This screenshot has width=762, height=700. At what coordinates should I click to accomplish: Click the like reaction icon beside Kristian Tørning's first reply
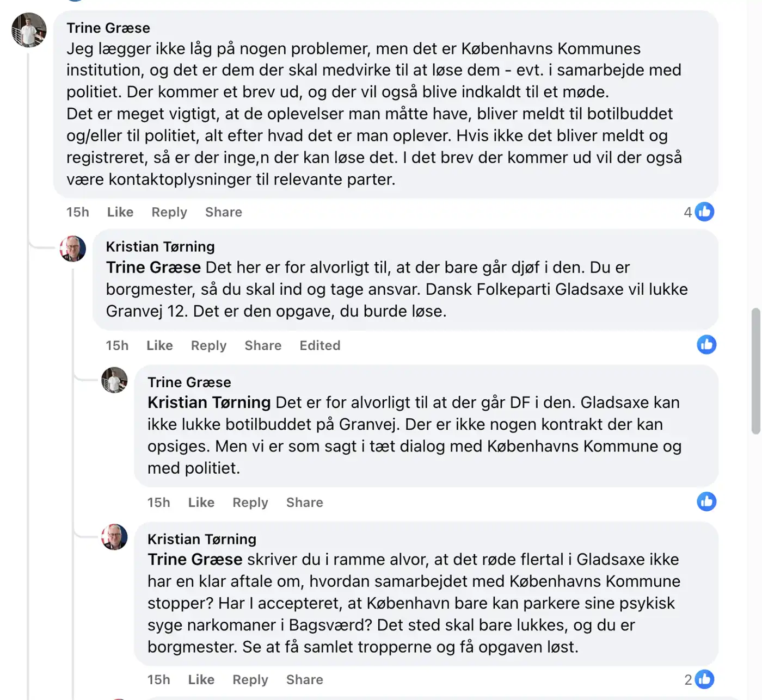[706, 345]
